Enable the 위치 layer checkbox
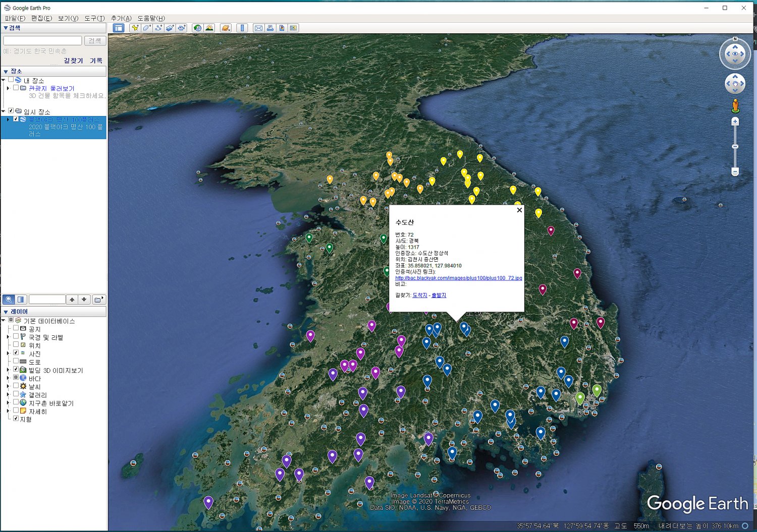 16,345
